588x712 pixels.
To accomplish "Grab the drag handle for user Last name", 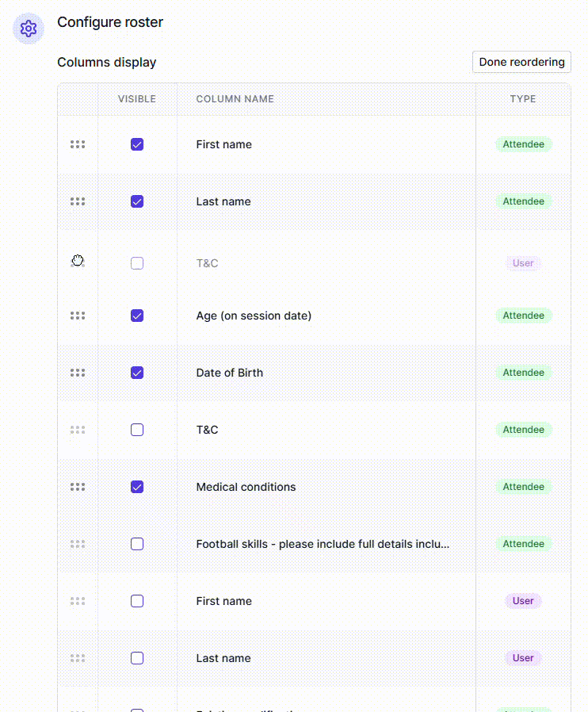I will click(78, 658).
